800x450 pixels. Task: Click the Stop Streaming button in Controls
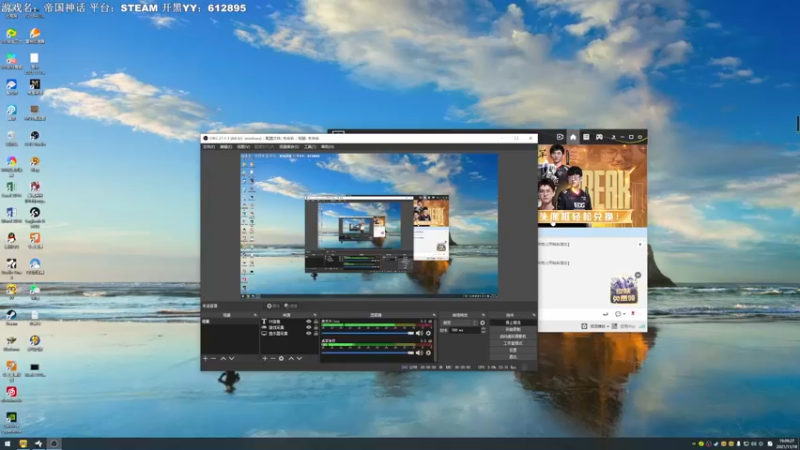click(513, 323)
